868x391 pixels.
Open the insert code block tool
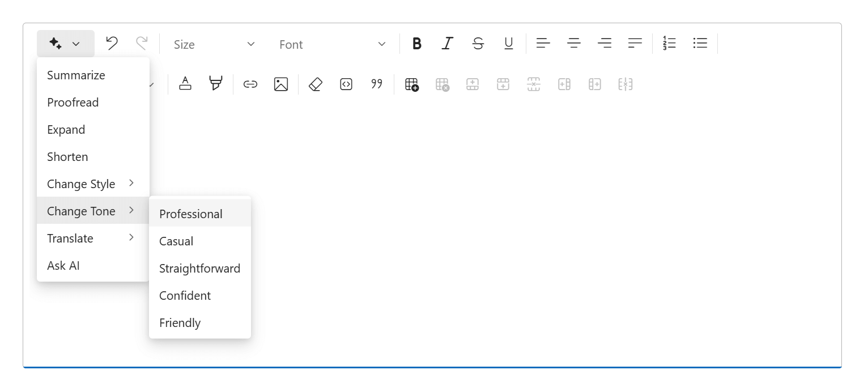tap(346, 83)
